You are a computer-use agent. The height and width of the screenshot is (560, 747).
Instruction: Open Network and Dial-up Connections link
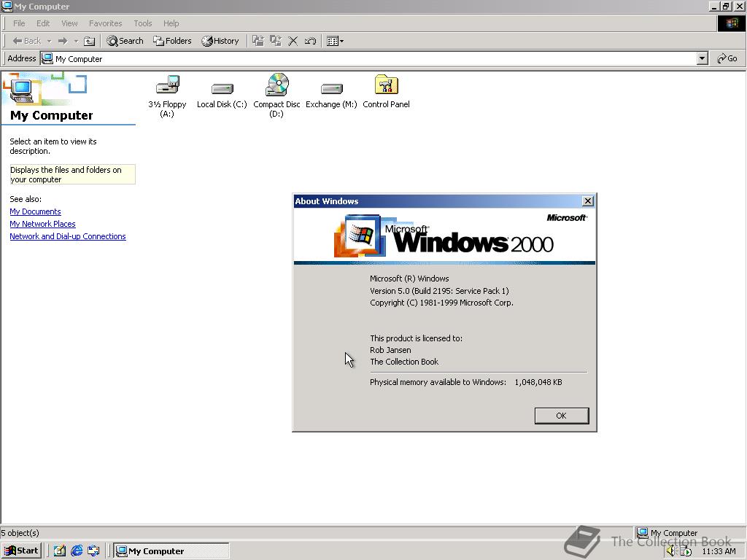tap(68, 236)
